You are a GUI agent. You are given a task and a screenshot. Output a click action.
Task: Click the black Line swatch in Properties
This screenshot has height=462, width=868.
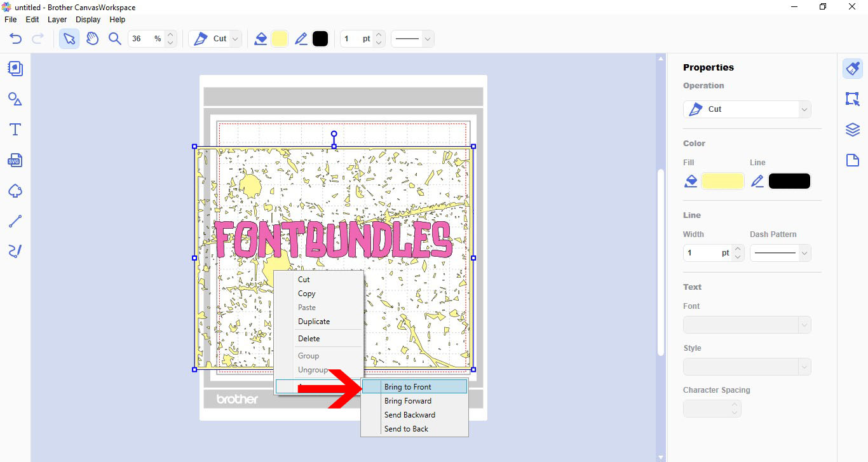click(789, 181)
